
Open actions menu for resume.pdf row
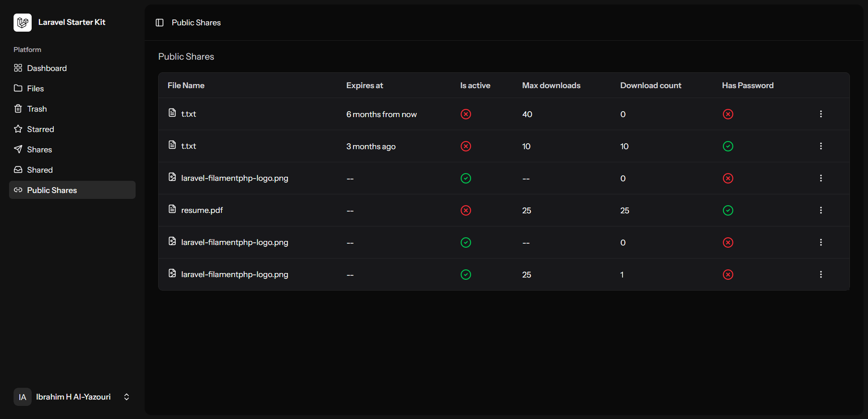tap(821, 210)
